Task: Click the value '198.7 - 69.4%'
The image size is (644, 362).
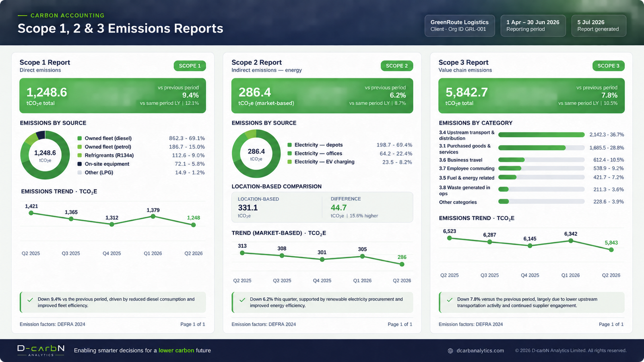Action: tap(394, 145)
